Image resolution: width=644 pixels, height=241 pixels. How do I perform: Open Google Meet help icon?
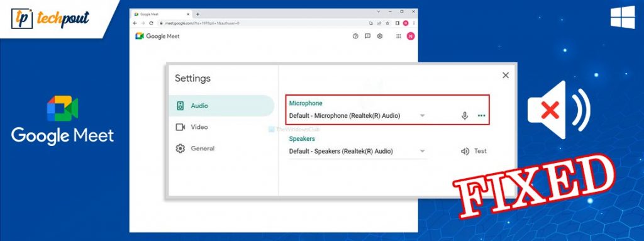(355, 36)
